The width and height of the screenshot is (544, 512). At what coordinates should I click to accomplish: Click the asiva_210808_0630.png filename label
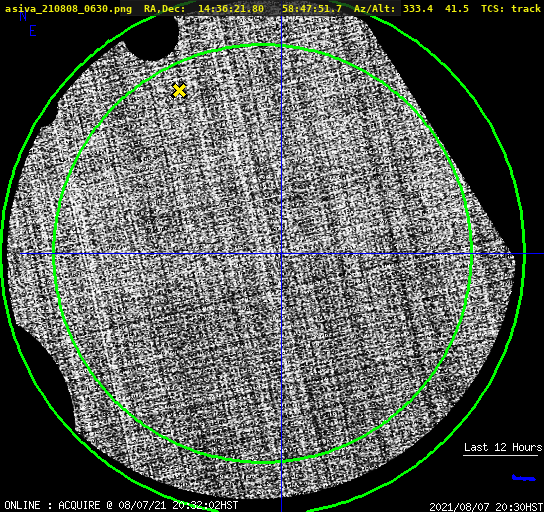point(68,8)
